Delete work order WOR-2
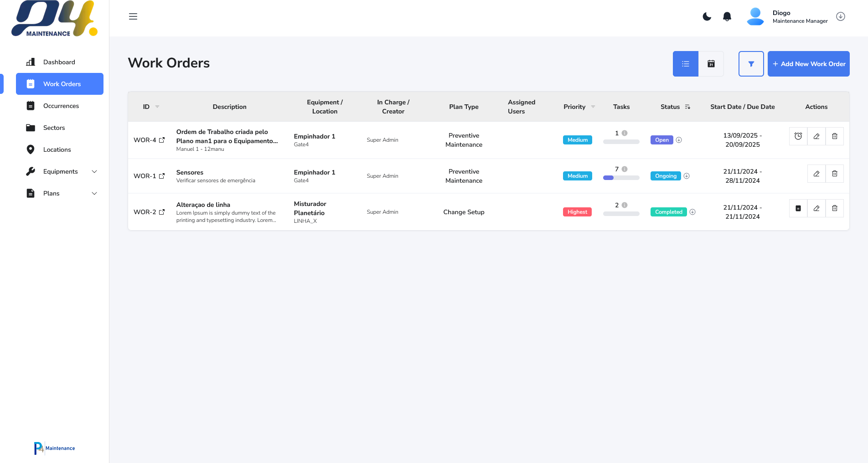The width and height of the screenshot is (868, 463). (x=835, y=208)
